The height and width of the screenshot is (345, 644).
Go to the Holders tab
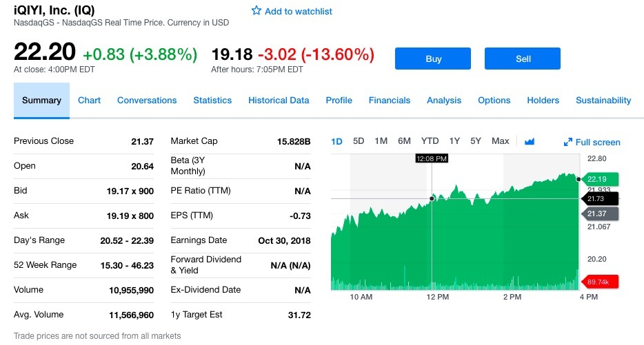point(543,101)
